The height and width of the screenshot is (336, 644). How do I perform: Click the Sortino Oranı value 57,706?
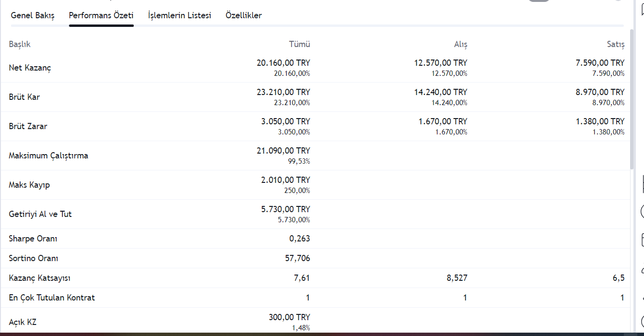[x=298, y=258]
